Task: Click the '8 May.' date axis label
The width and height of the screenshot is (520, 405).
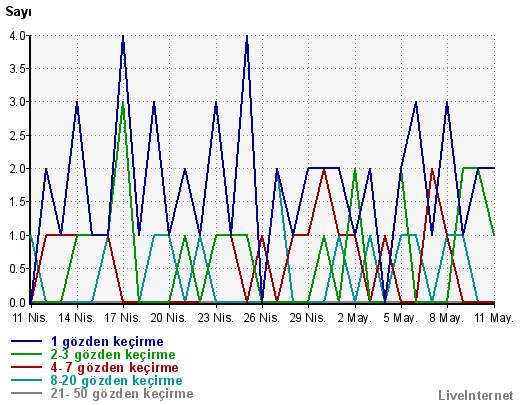Action: click(x=447, y=318)
